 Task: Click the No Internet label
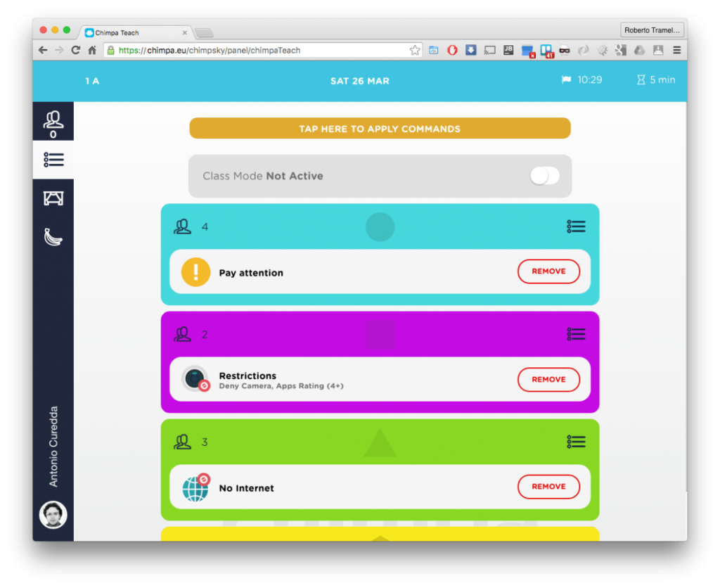coord(246,488)
